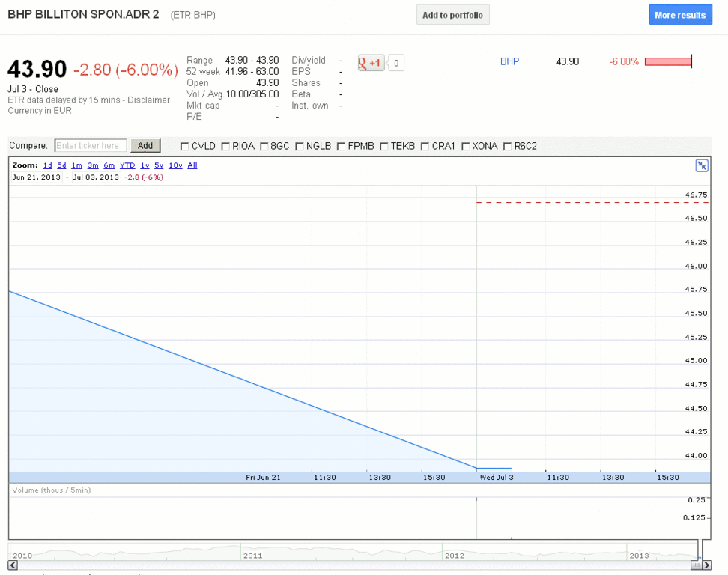Click the +1 count bubble showing 0
The height and width of the screenshot is (575, 728).
coord(396,63)
